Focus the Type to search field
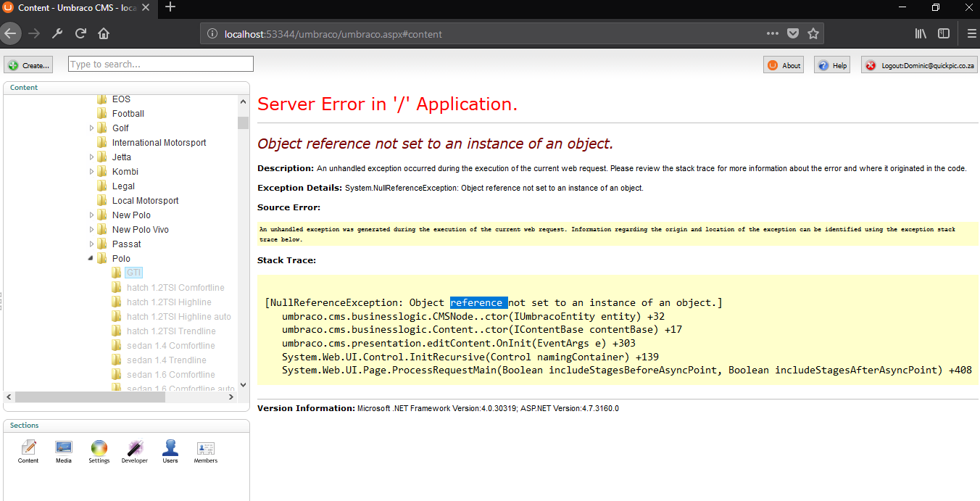This screenshot has width=980, height=501. [x=161, y=64]
